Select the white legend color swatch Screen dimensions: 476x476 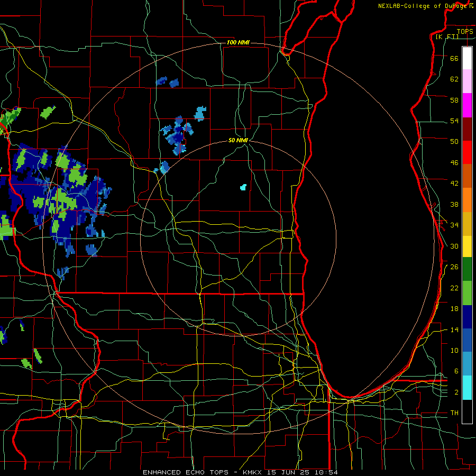[x=467, y=58]
